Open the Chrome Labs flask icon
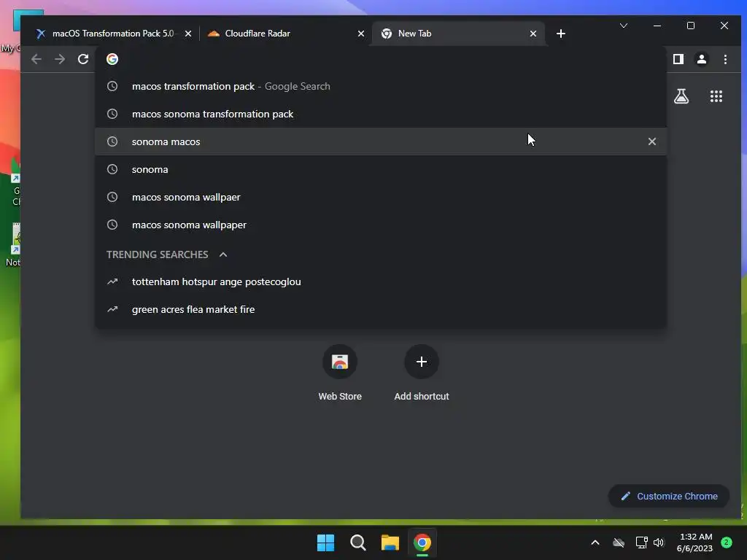 tap(681, 97)
